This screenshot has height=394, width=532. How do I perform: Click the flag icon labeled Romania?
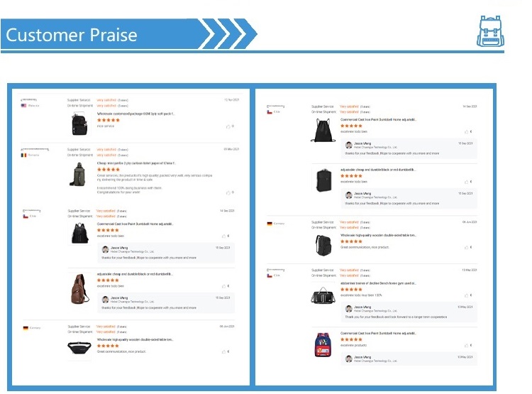coord(24,155)
